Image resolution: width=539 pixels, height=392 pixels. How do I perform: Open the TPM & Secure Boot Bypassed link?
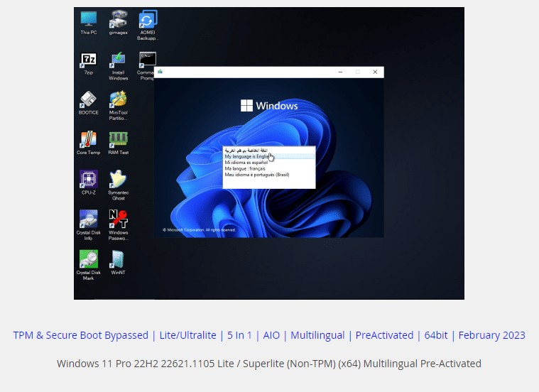pyautogui.click(x=81, y=335)
